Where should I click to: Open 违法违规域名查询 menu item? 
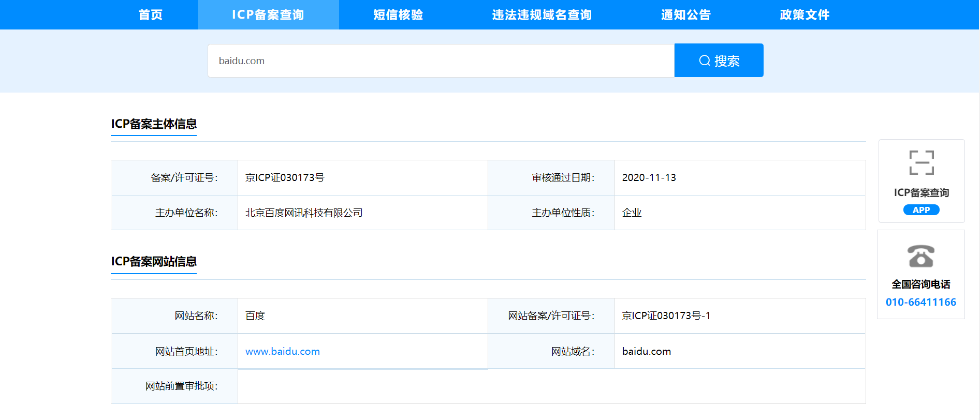pos(542,15)
